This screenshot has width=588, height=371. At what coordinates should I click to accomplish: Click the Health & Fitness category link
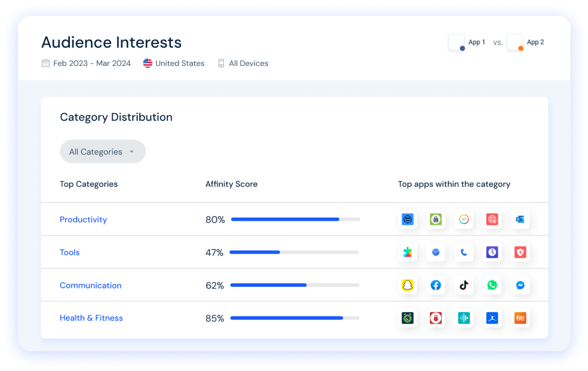(91, 318)
